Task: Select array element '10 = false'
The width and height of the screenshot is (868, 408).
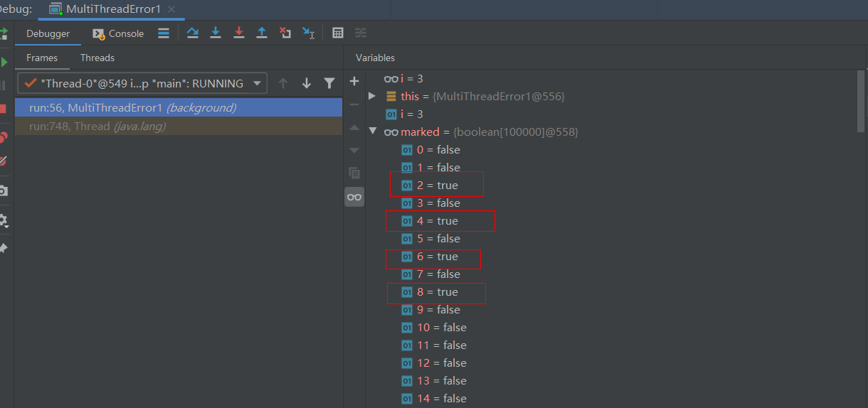Action: (x=434, y=327)
